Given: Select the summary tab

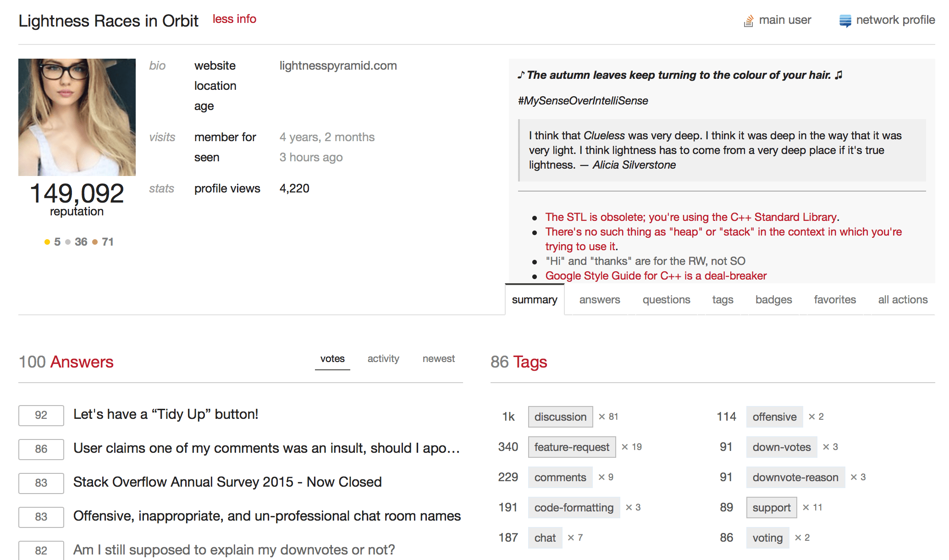Looking at the screenshot, I should coord(535,300).
